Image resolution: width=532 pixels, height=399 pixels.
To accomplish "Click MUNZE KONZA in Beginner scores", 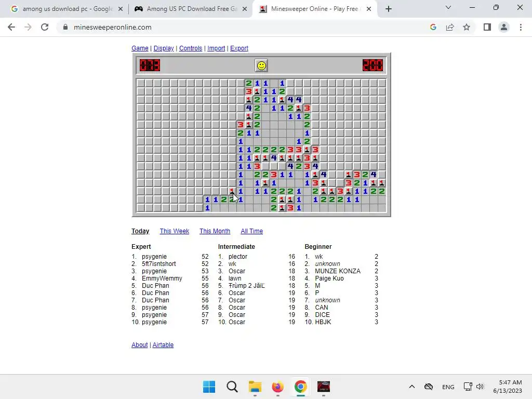I will pyautogui.click(x=338, y=271).
